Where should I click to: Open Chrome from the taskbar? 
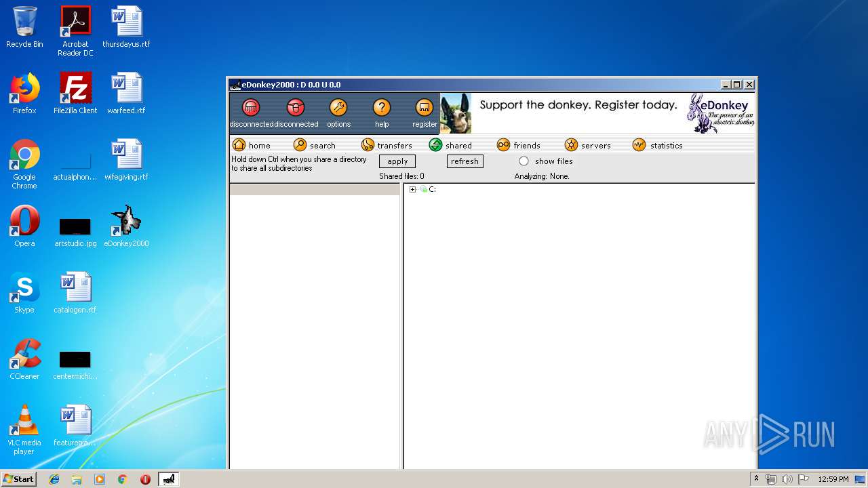tap(122, 479)
